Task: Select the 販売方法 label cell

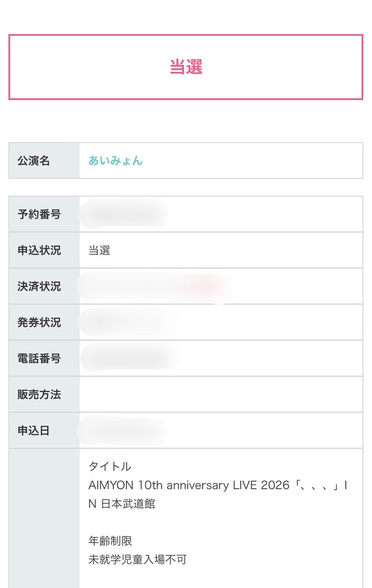Action: tap(44, 394)
